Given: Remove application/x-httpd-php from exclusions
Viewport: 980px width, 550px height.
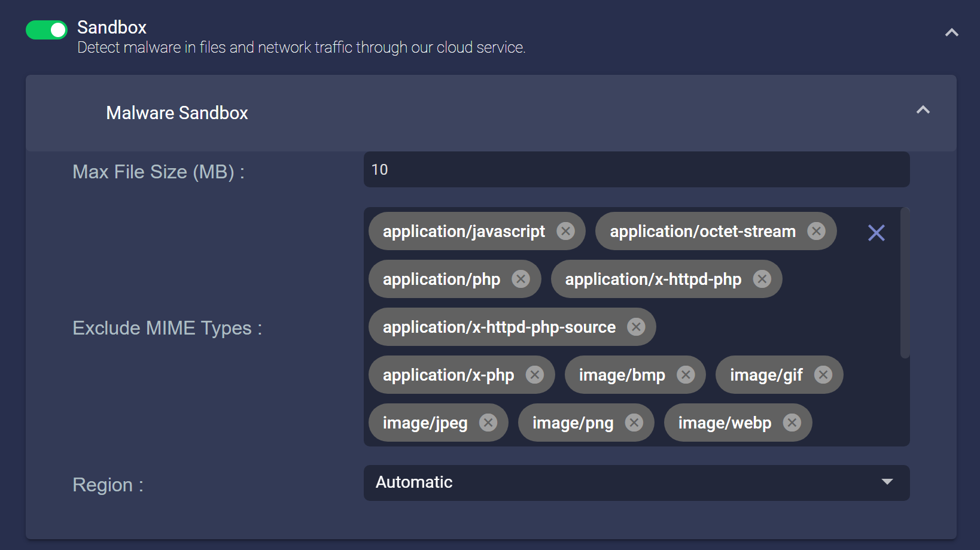Looking at the screenshot, I should [762, 279].
